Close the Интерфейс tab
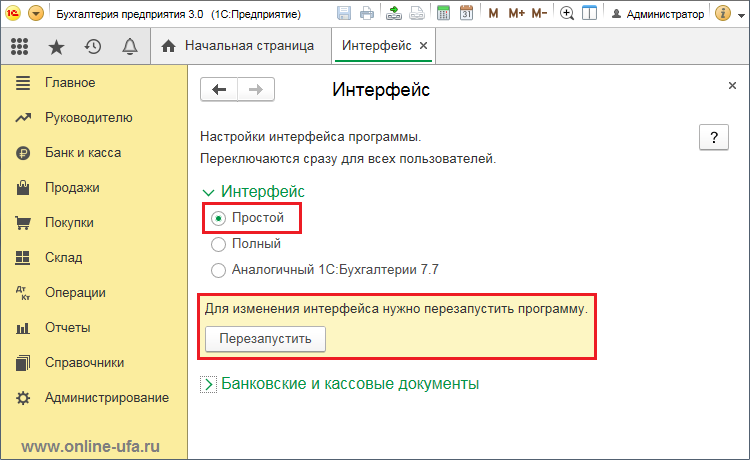The width and height of the screenshot is (750, 460). pyautogui.click(x=423, y=45)
